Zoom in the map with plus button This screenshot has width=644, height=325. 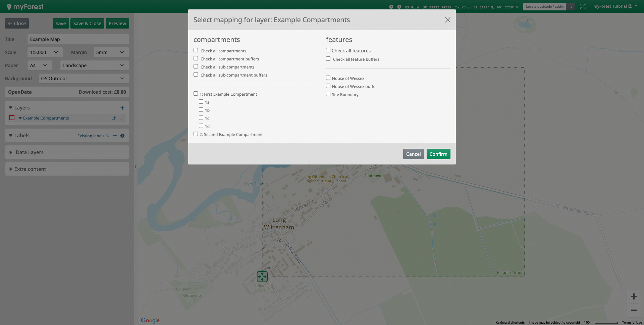pyautogui.click(x=634, y=296)
